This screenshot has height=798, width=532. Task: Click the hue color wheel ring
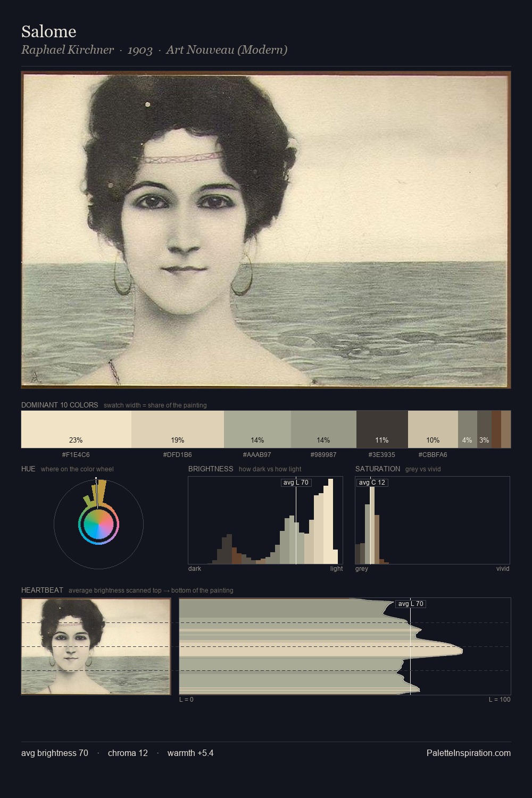98,525
